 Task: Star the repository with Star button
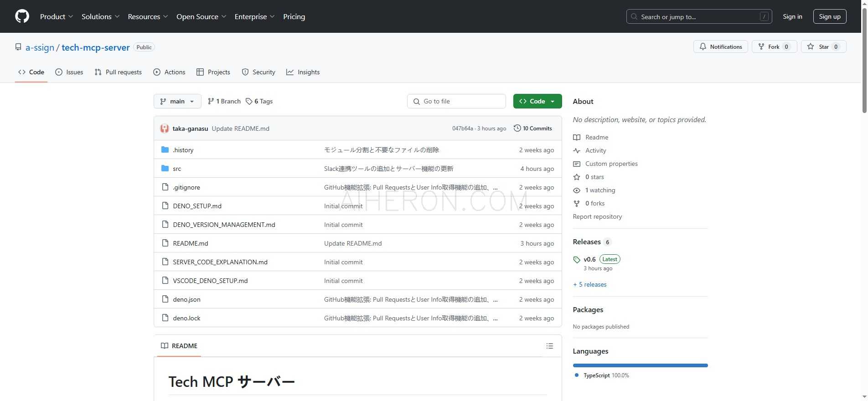(823, 46)
